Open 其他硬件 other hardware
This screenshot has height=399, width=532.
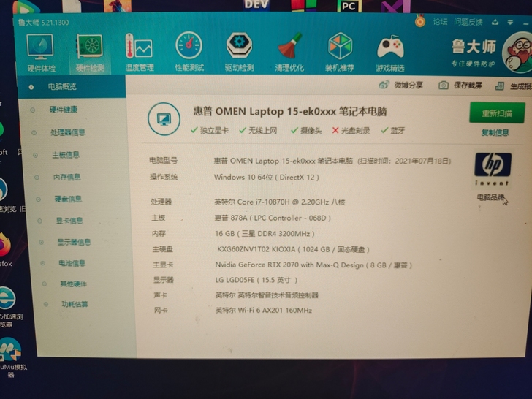[74, 284]
